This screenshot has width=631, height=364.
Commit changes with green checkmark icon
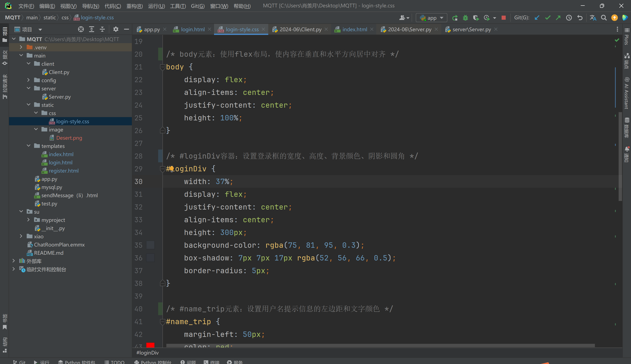pos(548,18)
